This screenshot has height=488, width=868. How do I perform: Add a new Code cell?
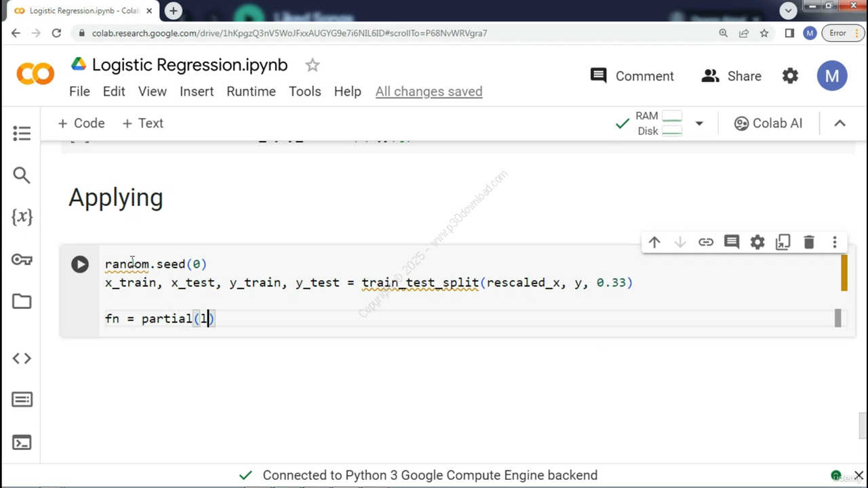coord(81,123)
